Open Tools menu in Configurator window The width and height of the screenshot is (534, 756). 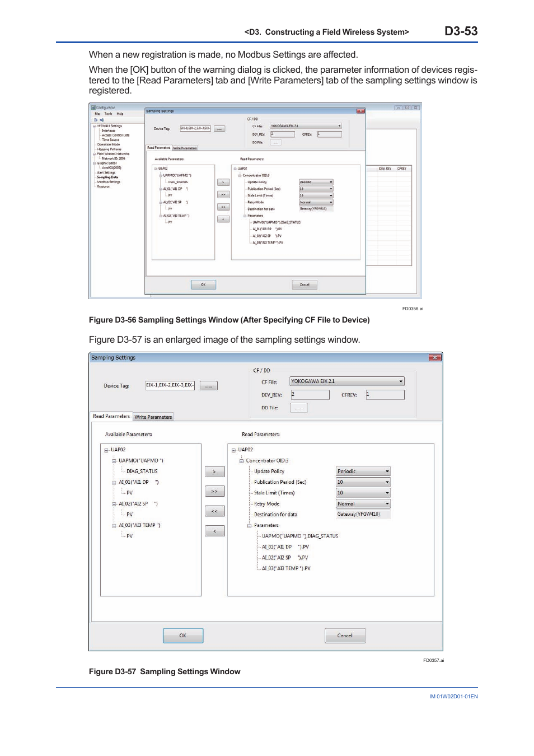tap(108, 114)
